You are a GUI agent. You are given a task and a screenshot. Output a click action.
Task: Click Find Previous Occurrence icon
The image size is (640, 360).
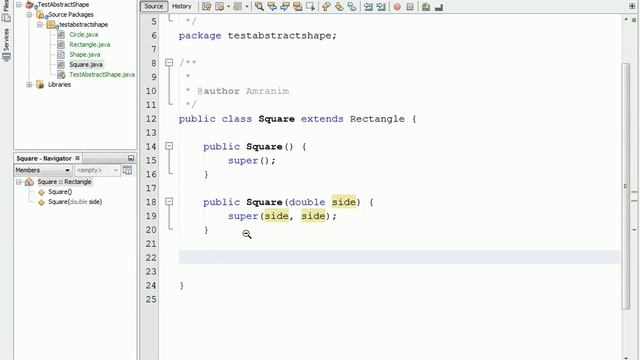[272, 7]
